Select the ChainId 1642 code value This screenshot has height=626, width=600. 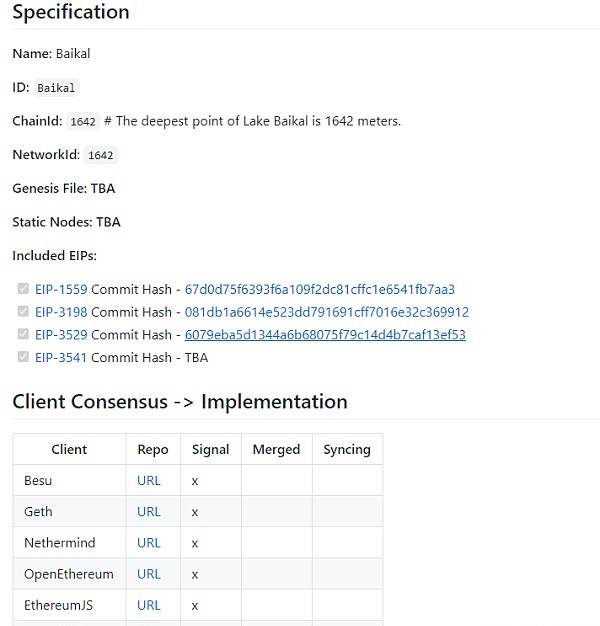pyautogui.click(x=83, y=121)
